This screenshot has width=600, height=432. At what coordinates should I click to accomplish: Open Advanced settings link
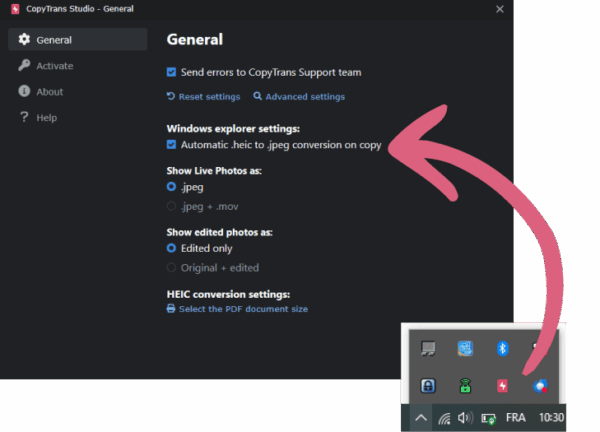pos(305,96)
